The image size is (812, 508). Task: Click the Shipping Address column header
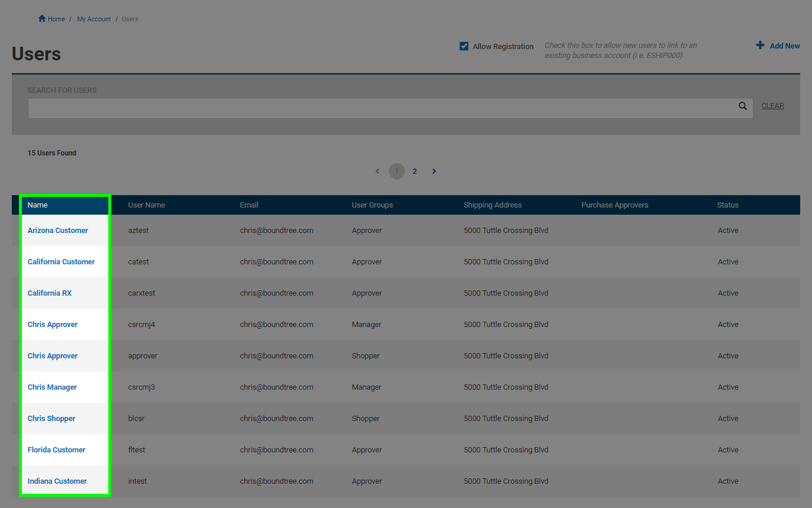click(493, 205)
